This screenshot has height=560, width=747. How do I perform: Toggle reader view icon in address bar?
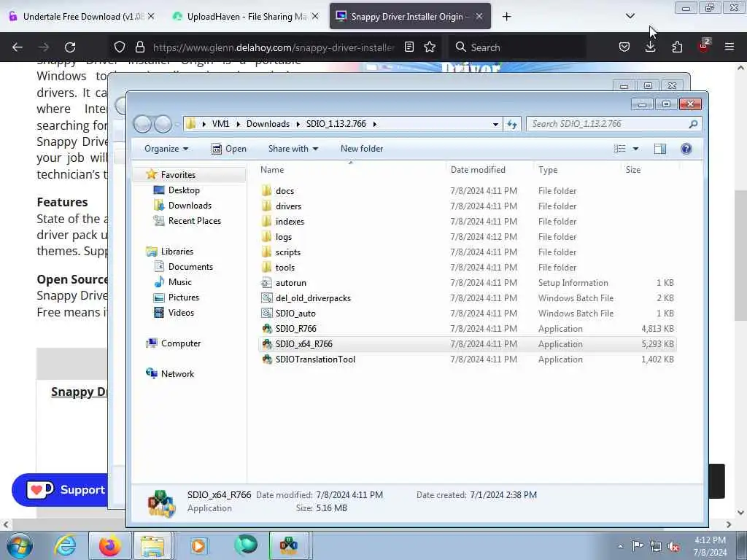click(x=409, y=47)
